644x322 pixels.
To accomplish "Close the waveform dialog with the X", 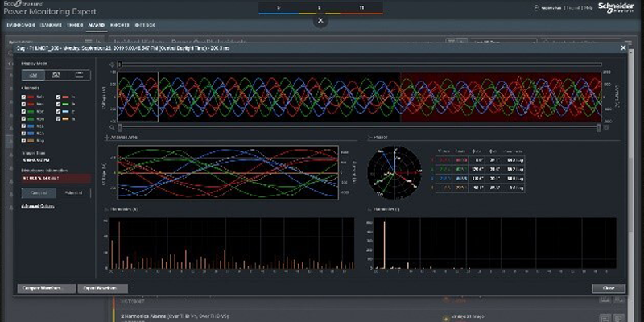I will coord(622,48).
